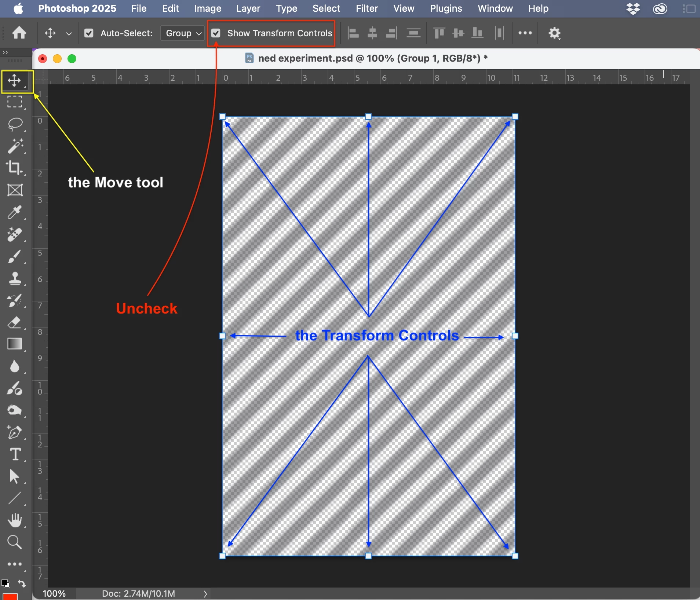The width and height of the screenshot is (700, 600).
Task: Open the Auto-Select Group dropdown
Action: click(x=183, y=33)
